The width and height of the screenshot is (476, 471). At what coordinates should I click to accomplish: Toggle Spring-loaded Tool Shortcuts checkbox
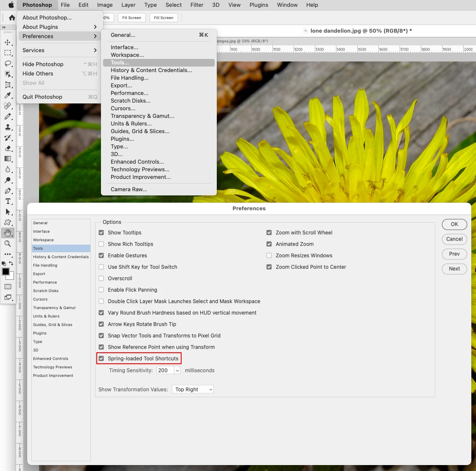coord(101,359)
